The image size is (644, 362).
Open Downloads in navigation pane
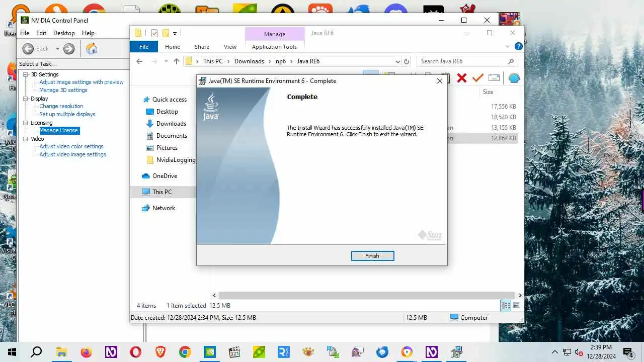click(x=171, y=124)
